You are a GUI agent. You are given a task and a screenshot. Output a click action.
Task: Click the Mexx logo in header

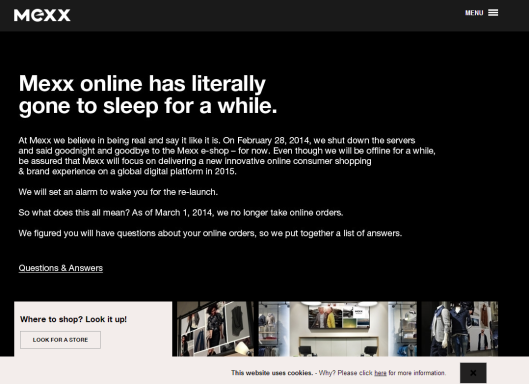(42, 15)
